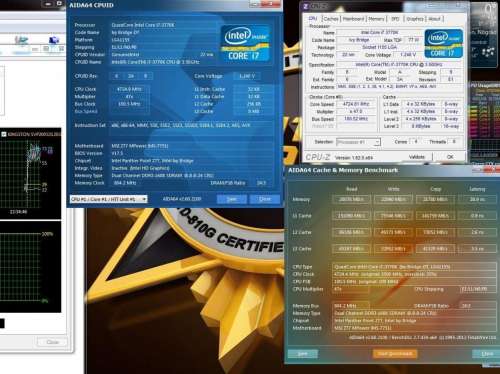500x374 pixels.
Task: Click the L3 Cache Latency result field
Action: [x=477, y=248]
